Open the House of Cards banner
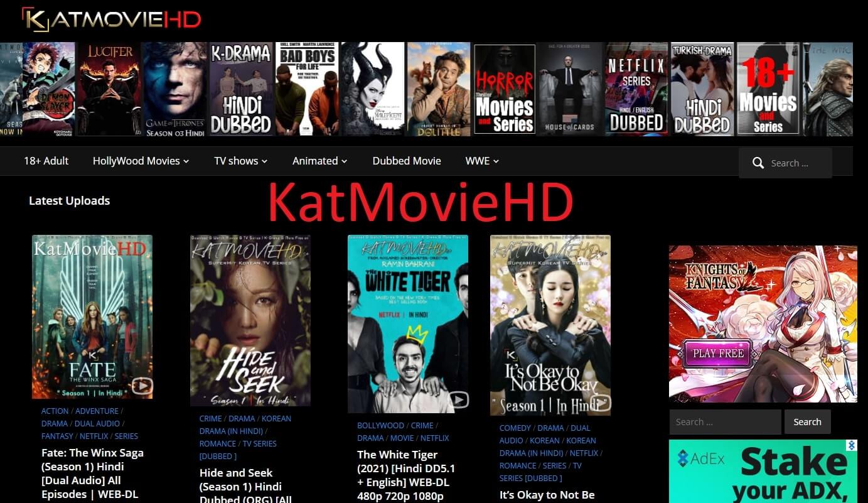 (x=571, y=89)
